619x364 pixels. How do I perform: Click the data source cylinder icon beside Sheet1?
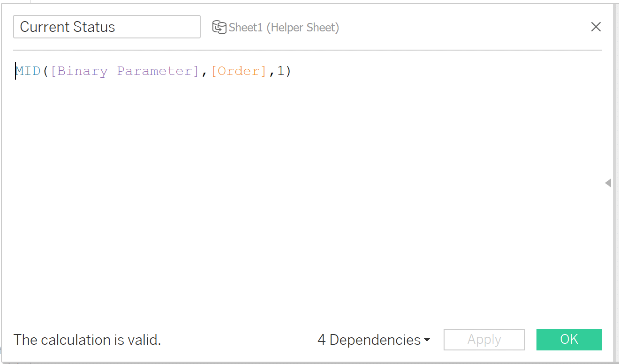coord(219,27)
